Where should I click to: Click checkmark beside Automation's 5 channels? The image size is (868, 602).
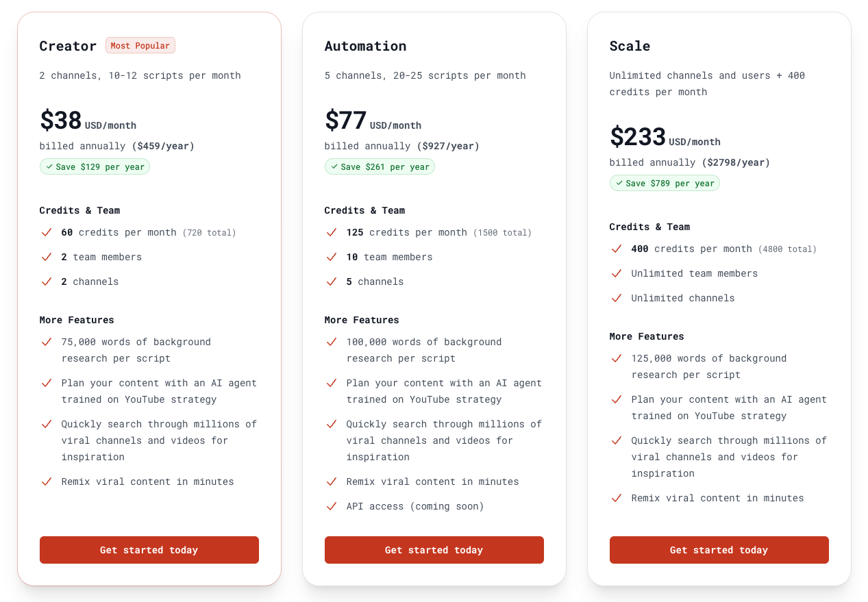[x=332, y=282]
